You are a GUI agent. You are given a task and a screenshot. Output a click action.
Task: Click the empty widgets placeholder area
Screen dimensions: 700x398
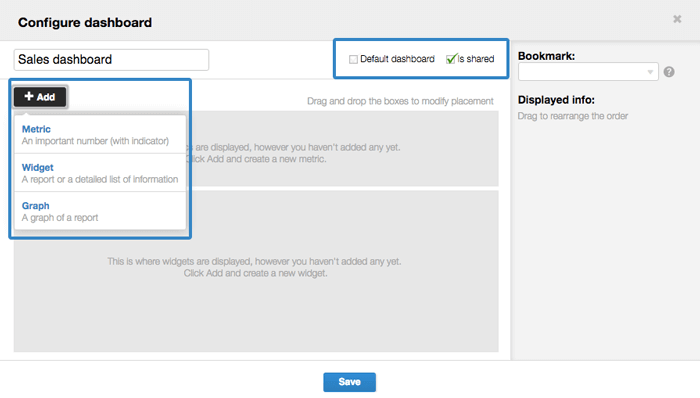pos(256,271)
